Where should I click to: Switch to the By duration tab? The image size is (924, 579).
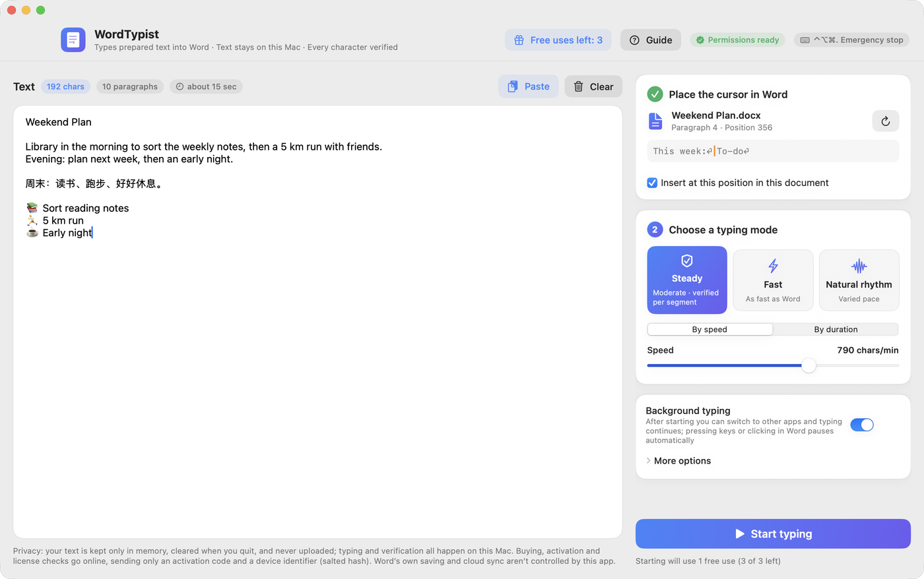836,329
